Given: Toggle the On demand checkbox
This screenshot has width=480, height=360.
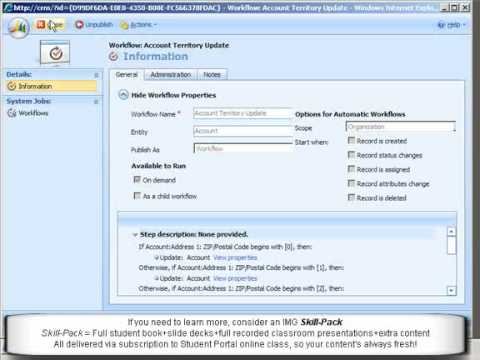Looking at the screenshot, I should pos(137,180).
